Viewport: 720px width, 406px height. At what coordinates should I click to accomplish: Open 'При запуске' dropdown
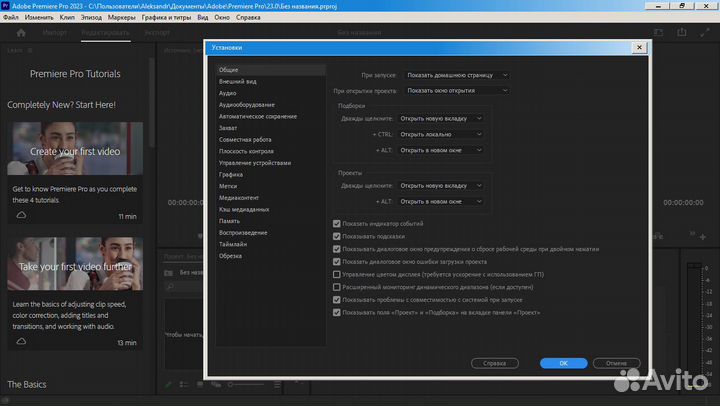click(x=457, y=75)
